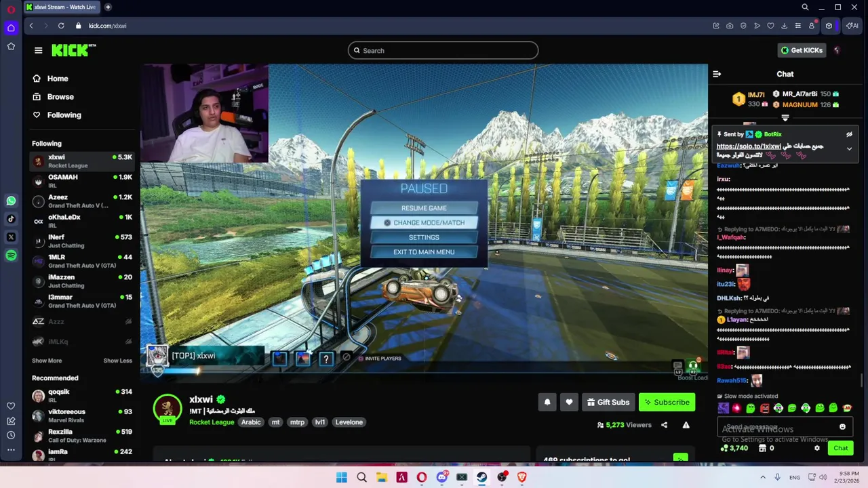Image resolution: width=868 pixels, height=488 pixels.
Task: Click the notification bell for xlxwi
Action: pos(547,402)
